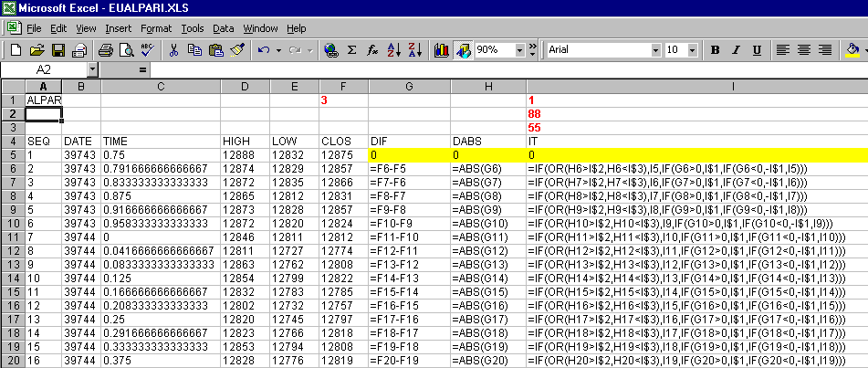Open the Name Box dropdown arrow
The height and width of the screenshot is (368, 868).
point(92,69)
